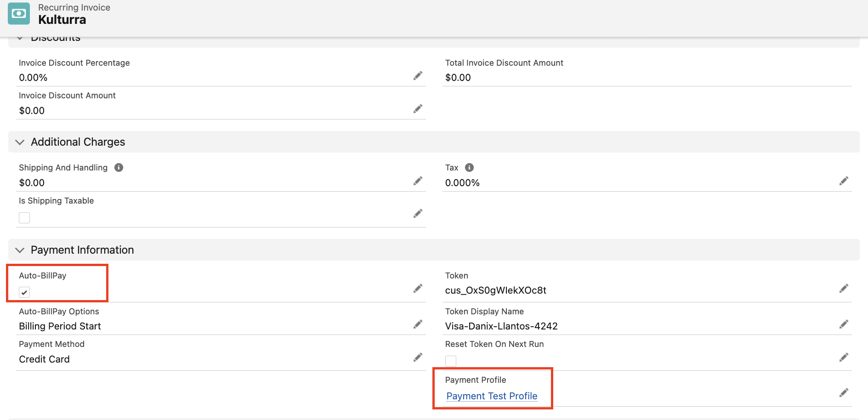Toggle the Is Shipping Taxable checkbox

click(24, 218)
